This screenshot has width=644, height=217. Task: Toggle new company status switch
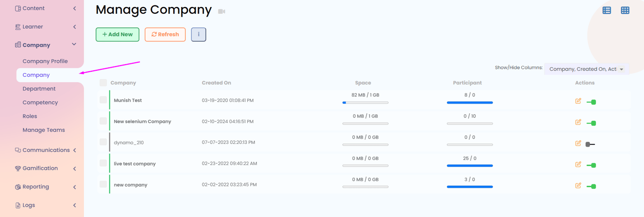[x=591, y=186]
